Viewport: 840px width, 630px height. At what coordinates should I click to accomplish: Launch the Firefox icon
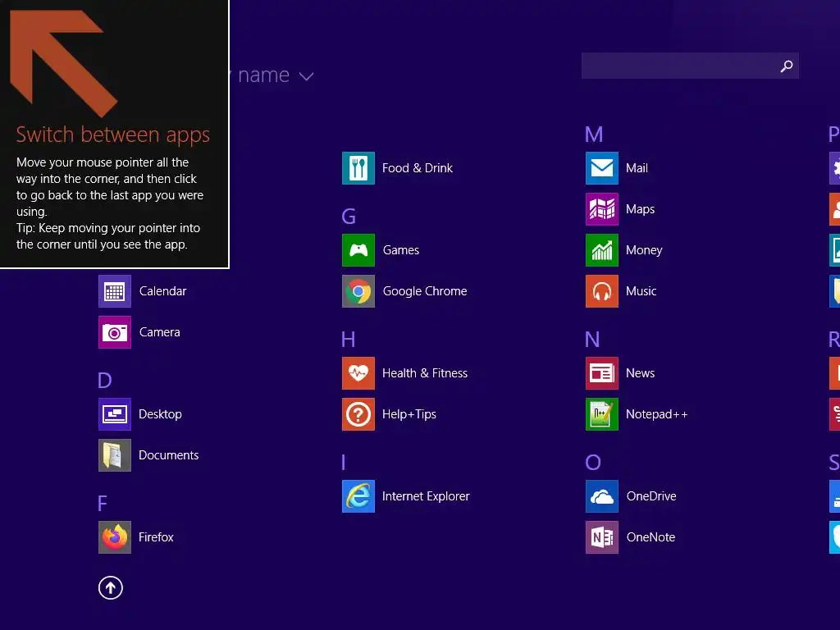coord(115,537)
